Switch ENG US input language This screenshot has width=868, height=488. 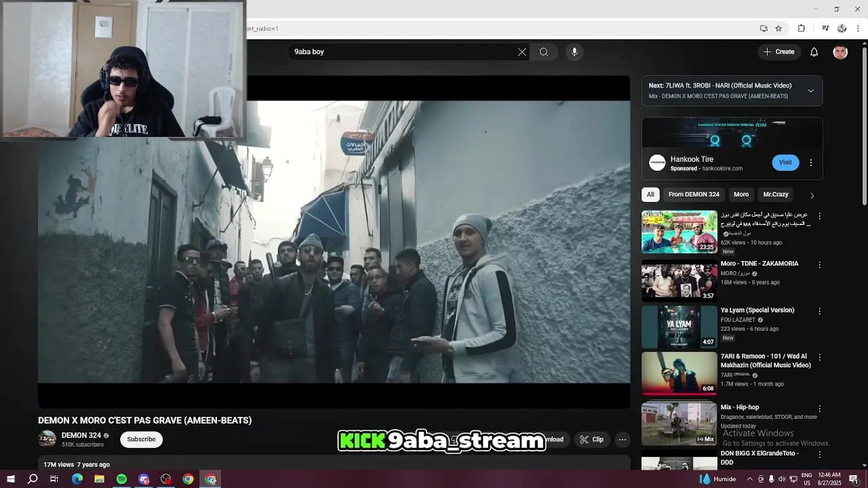tap(808, 479)
